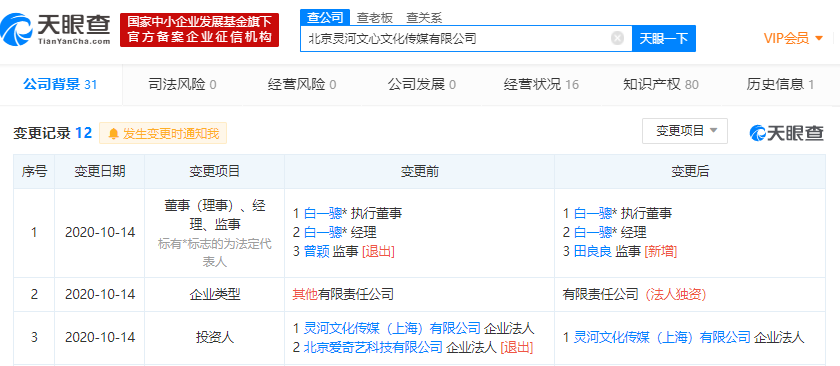Open 灵河文化传媒（上海）有限公司 link in 变更后 column
Viewport: 840px width, 366px height.
point(662,337)
